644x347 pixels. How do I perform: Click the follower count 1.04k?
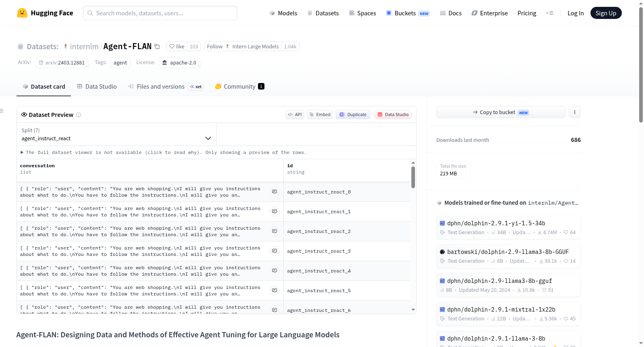(290, 47)
